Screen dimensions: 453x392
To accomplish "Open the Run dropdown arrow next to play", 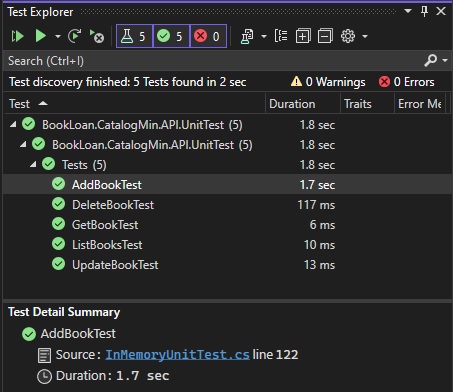I will coord(58,36).
